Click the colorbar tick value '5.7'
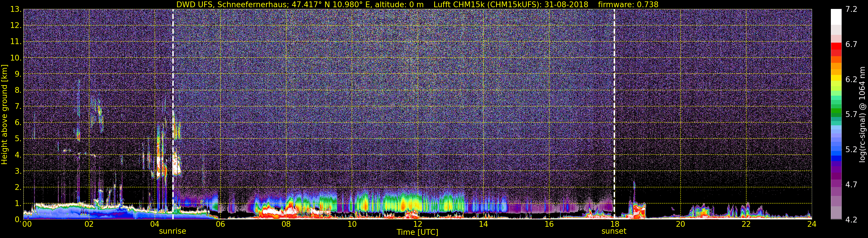Screen dimensions: 868x238 tap(851, 115)
